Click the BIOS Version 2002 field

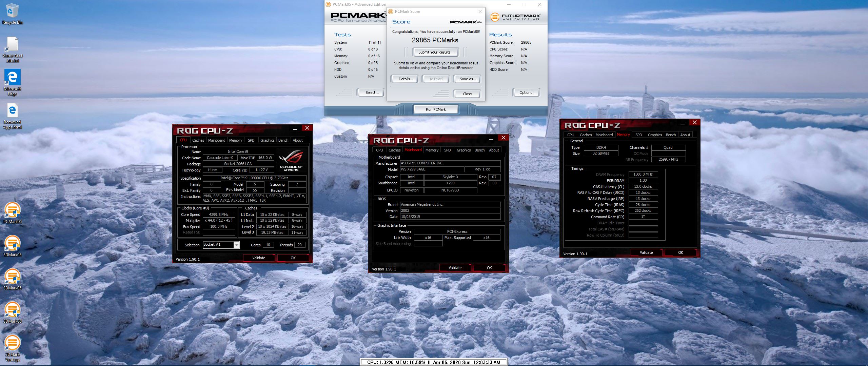(450, 210)
